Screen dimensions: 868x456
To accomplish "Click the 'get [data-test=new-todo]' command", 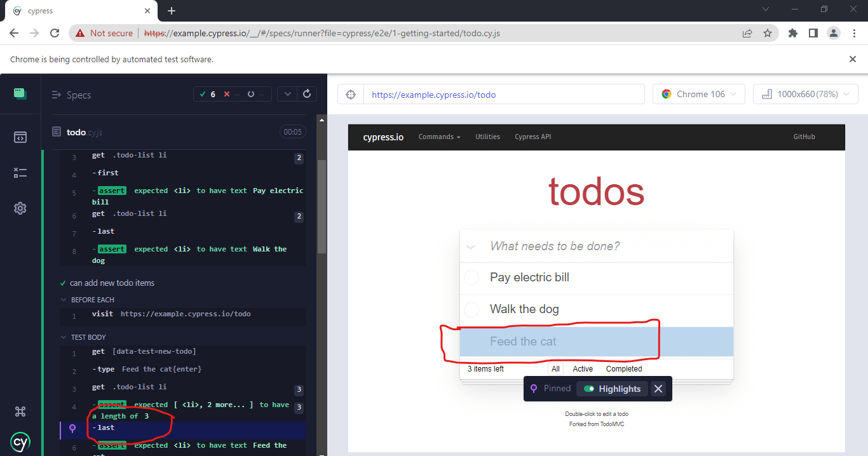I will (x=183, y=352).
